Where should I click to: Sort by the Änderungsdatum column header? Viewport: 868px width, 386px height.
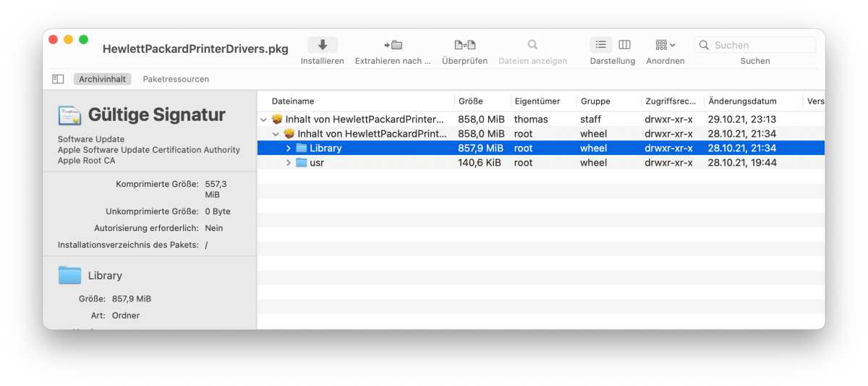742,101
